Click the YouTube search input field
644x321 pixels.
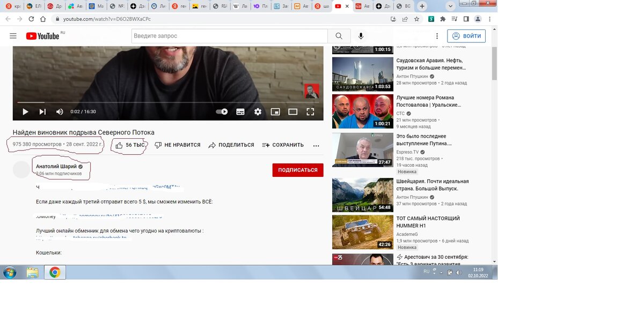tap(225, 35)
